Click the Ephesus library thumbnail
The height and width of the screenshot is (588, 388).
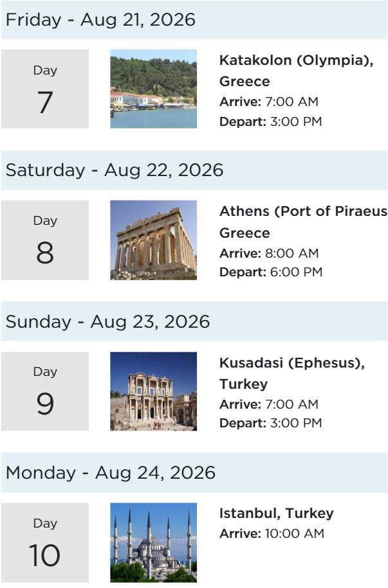point(153,391)
